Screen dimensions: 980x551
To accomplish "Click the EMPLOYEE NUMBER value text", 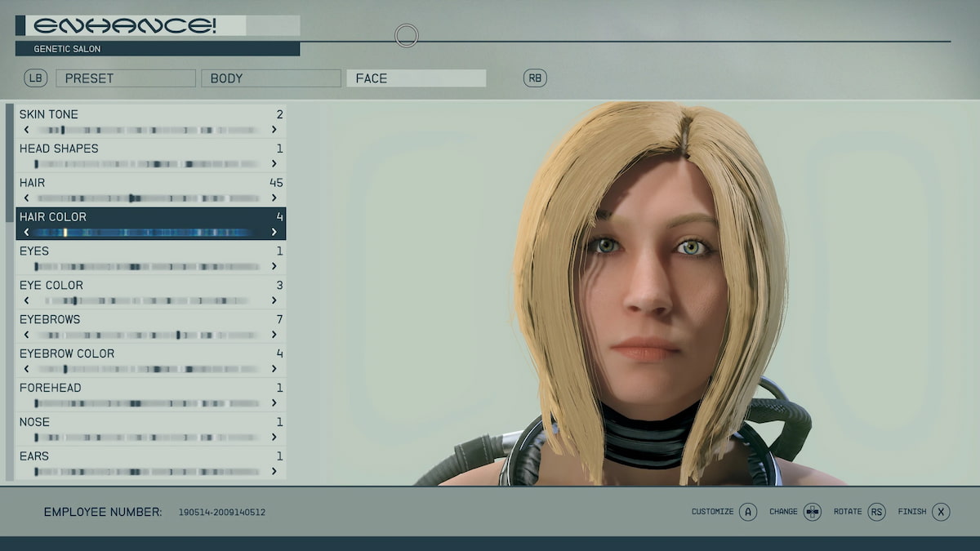I will pos(220,512).
